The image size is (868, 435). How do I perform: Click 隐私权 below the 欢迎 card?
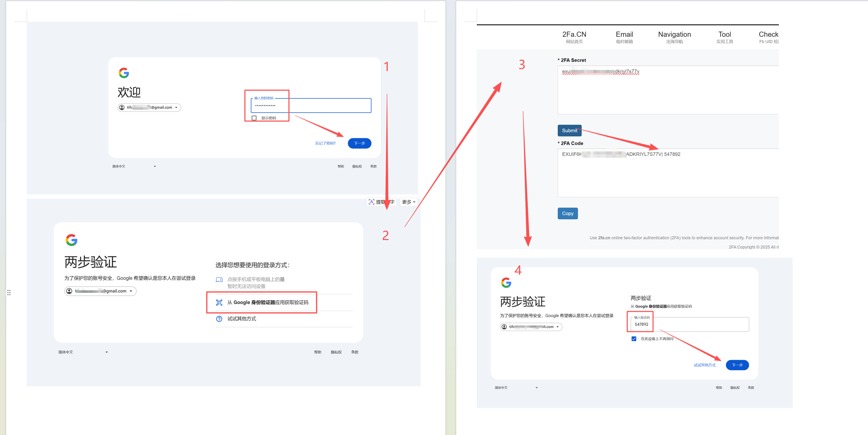[357, 166]
